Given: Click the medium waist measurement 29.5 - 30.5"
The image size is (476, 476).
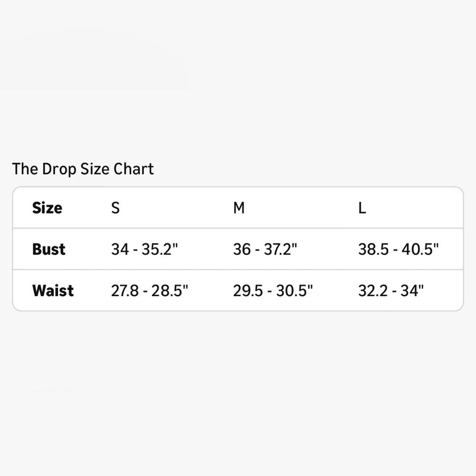Looking at the screenshot, I should pyautogui.click(x=273, y=290).
